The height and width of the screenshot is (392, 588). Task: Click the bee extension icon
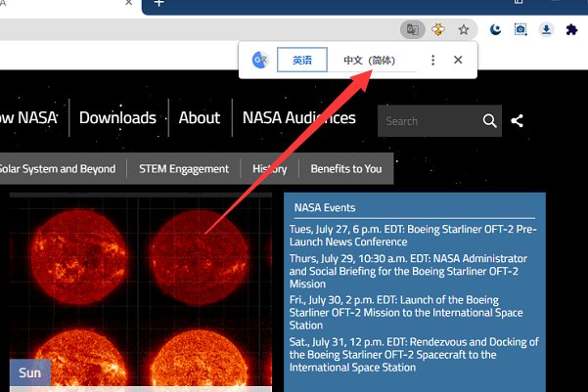pyautogui.click(x=438, y=29)
